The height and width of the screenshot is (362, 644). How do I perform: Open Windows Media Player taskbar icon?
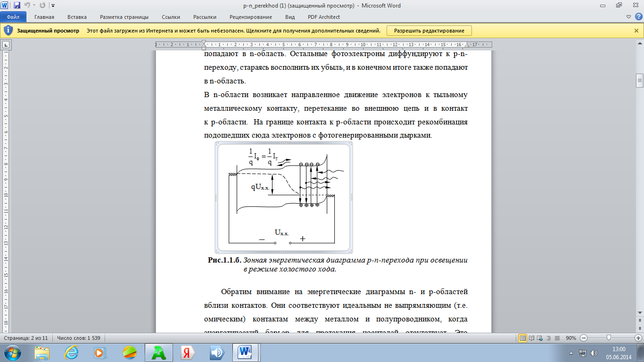[100, 353]
